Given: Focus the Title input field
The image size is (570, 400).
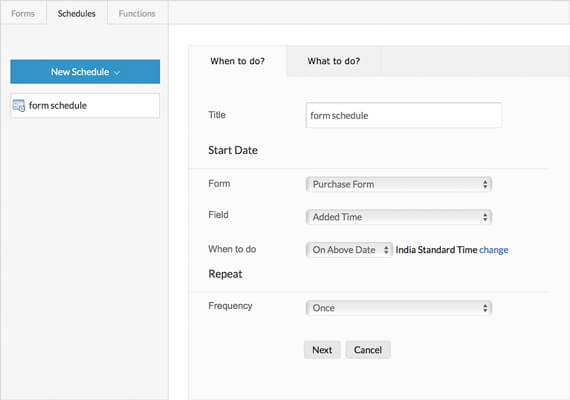Looking at the screenshot, I should [404, 115].
